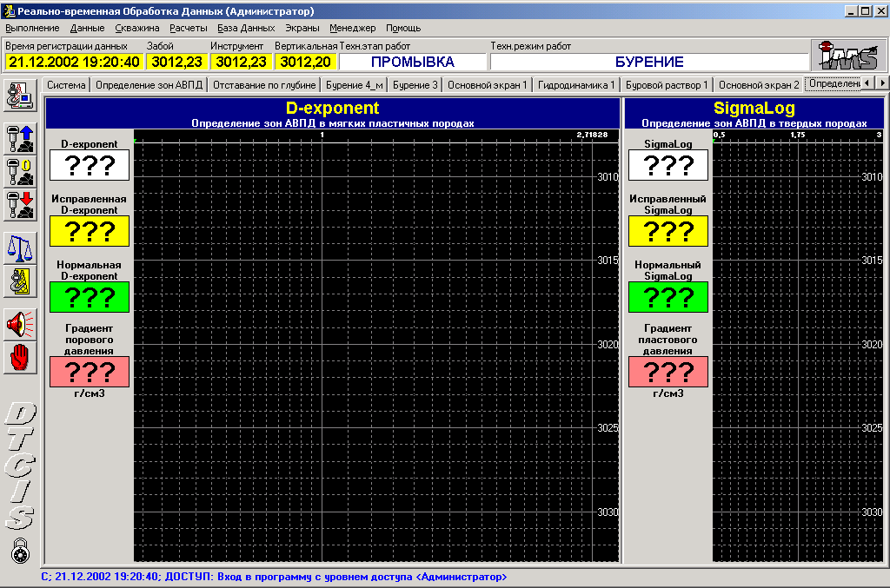The image size is (890, 588).
Task: Switch to Буровой раствор 1 tab
Action: (667, 85)
